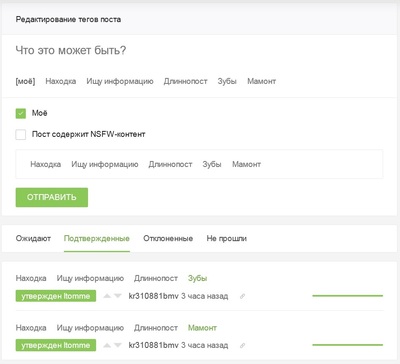400x364 pixels.
Task: Upvote the Мамонт tag suggestion row
Action: [107, 345]
